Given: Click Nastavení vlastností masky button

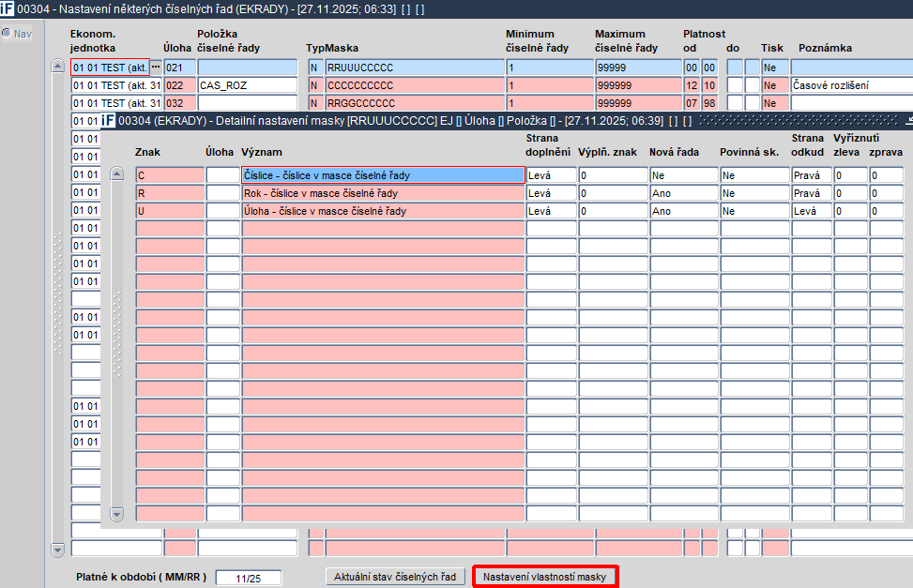Looking at the screenshot, I should point(545,577).
